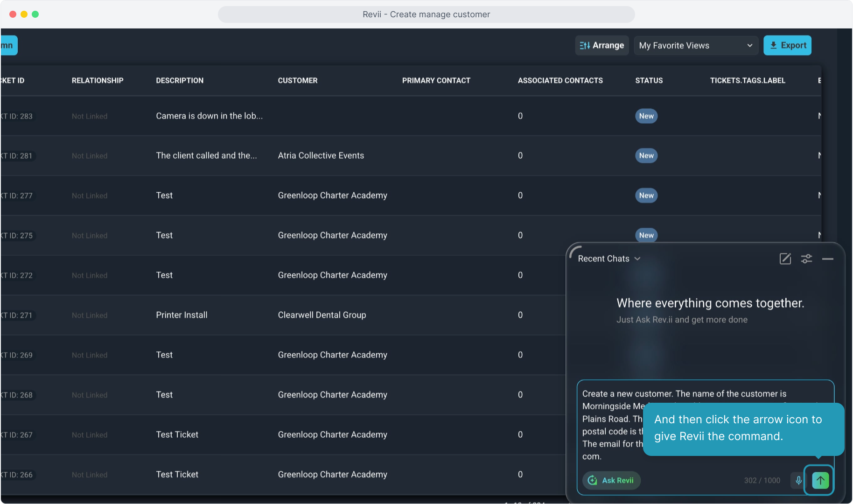853x504 pixels.
Task: Open the My Favorite Views dropdown
Action: pyautogui.click(x=695, y=45)
